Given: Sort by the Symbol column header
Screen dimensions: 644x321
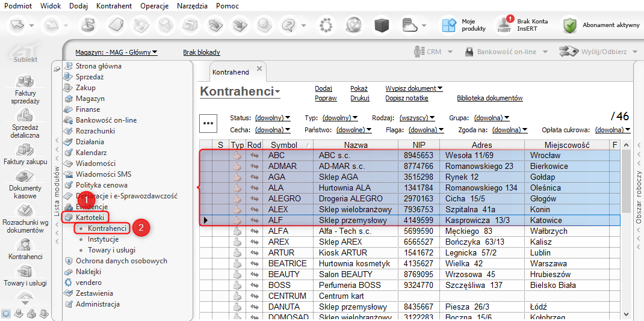Looking at the screenshot, I should click(x=288, y=145).
